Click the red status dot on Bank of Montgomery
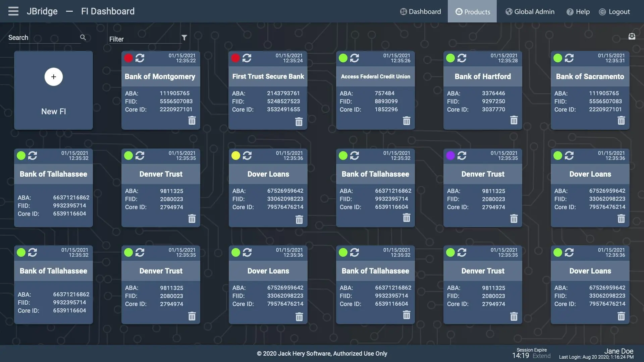The width and height of the screenshot is (644, 362). click(128, 58)
